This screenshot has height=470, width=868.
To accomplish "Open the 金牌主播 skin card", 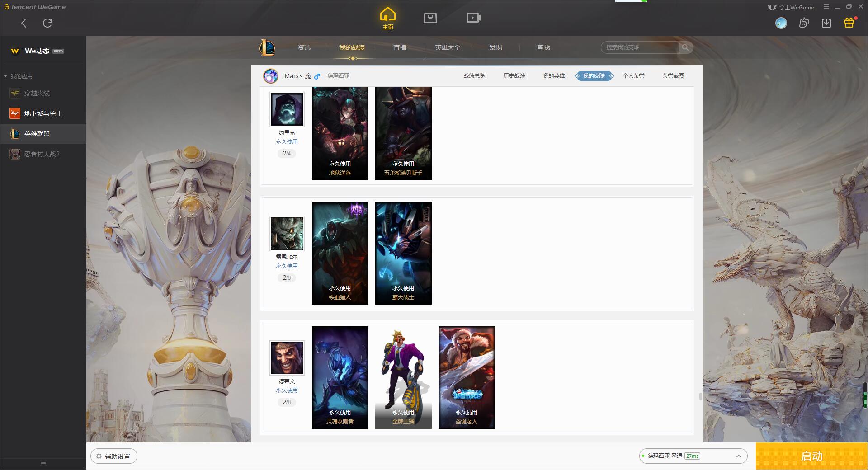I will [x=403, y=377].
